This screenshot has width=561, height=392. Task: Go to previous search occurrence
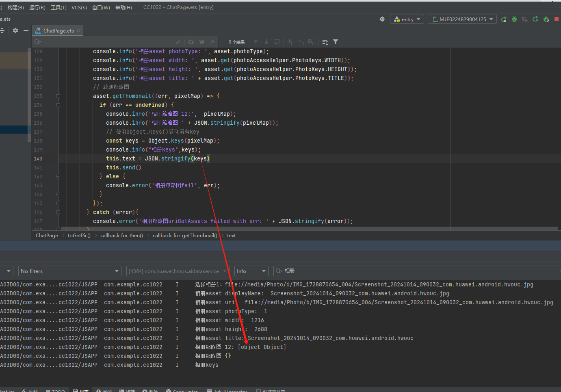tap(256, 42)
